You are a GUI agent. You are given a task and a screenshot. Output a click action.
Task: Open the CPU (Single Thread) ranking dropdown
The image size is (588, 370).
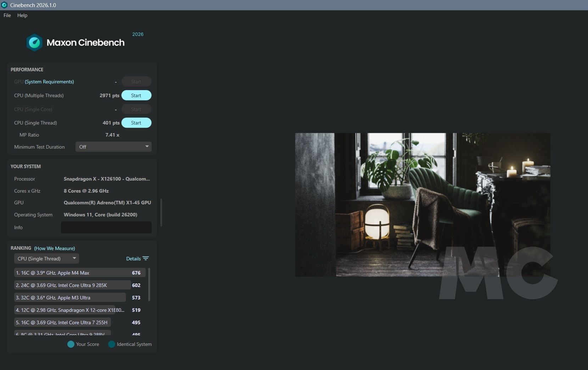46,259
